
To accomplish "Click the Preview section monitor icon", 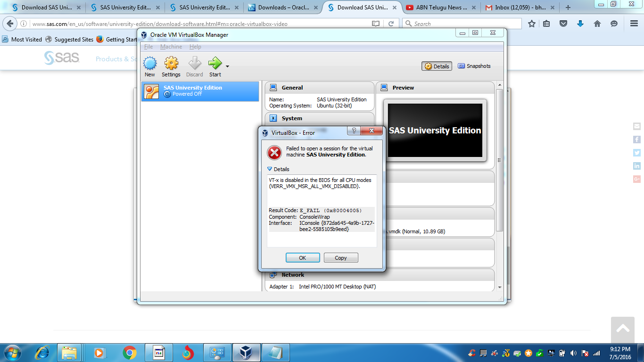I will point(384,88).
